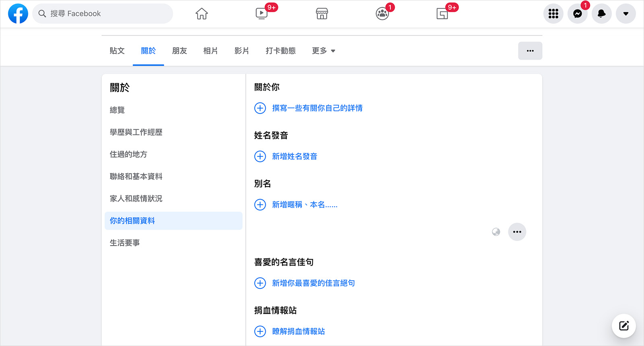Click the search Facebook field
644x346 pixels.
pos(103,14)
